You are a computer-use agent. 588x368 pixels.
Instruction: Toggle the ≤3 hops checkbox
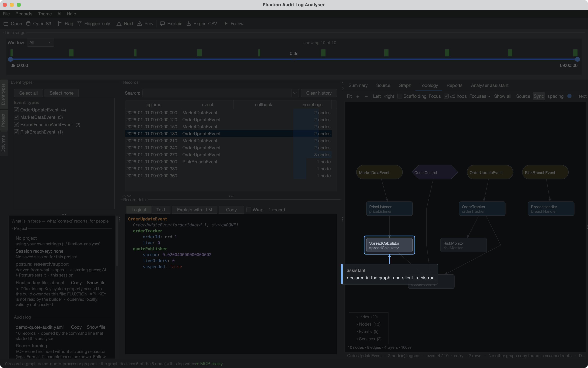point(446,96)
